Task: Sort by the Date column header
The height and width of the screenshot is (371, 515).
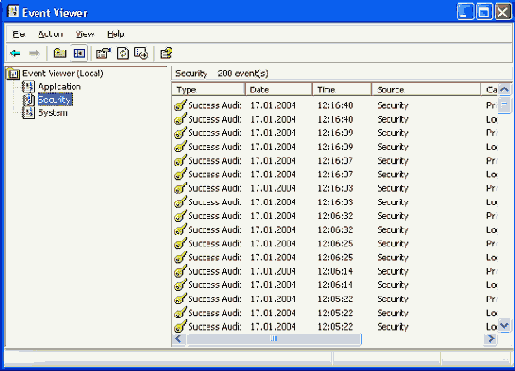Action: [x=279, y=89]
